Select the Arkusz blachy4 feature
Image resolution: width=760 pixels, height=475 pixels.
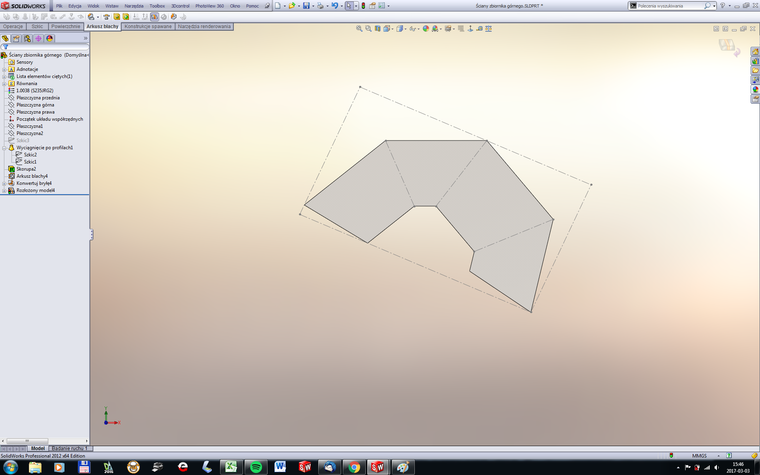click(x=32, y=176)
